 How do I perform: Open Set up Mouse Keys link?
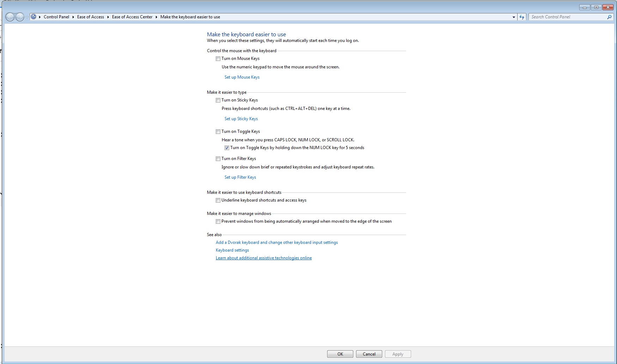[242, 77]
